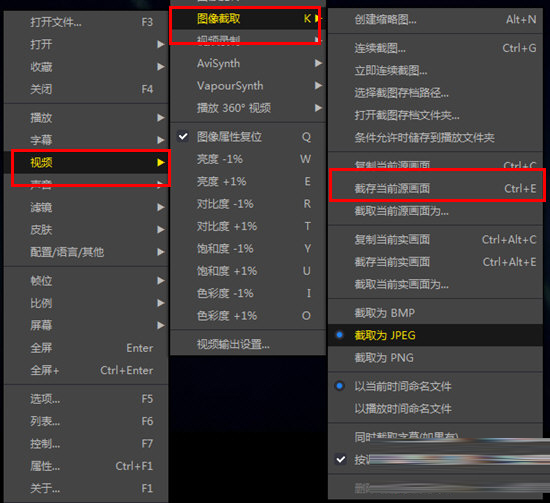Expand 配置/语言/其他 submenu
This screenshot has width=550, height=503.
[86, 252]
